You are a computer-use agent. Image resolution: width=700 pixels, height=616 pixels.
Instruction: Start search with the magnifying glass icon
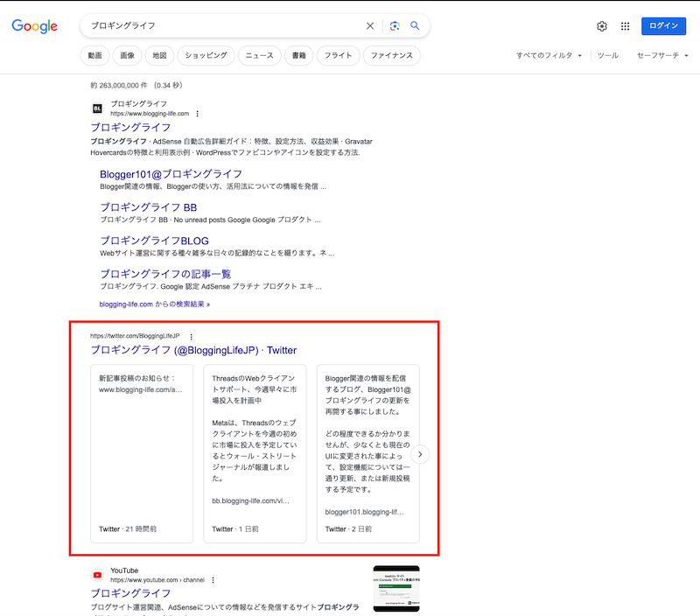pyautogui.click(x=416, y=26)
